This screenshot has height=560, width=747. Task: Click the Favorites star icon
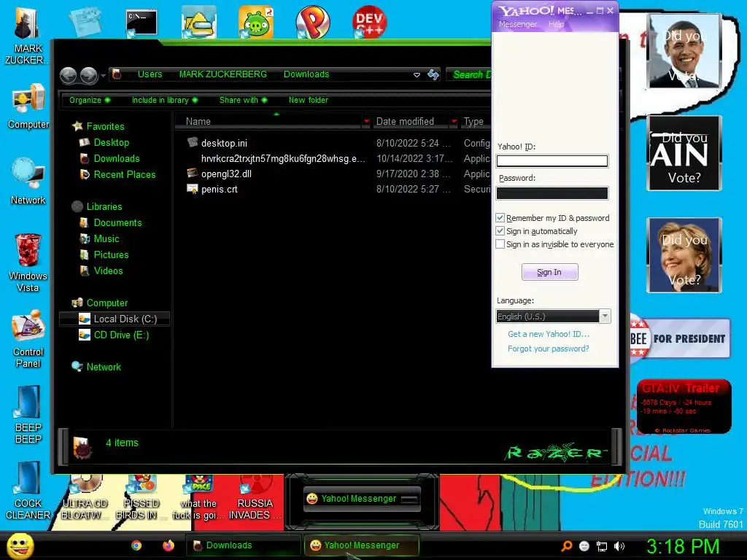[77, 126]
